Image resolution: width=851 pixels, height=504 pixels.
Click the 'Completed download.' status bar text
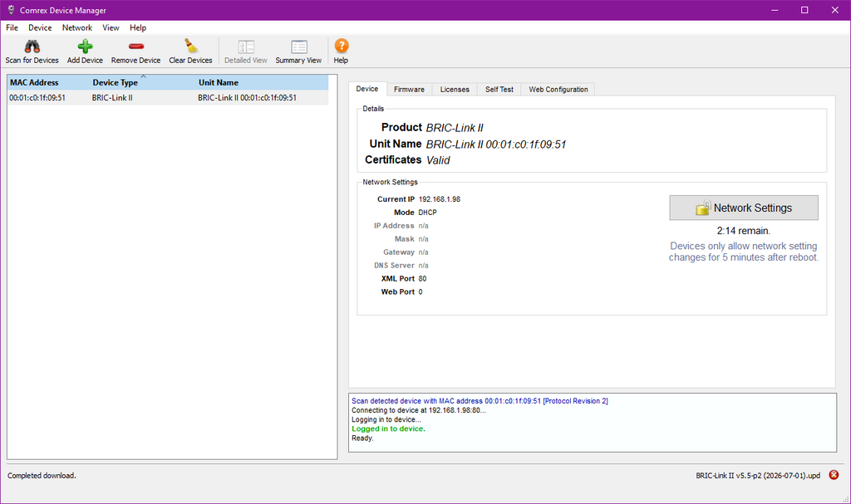point(42,476)
